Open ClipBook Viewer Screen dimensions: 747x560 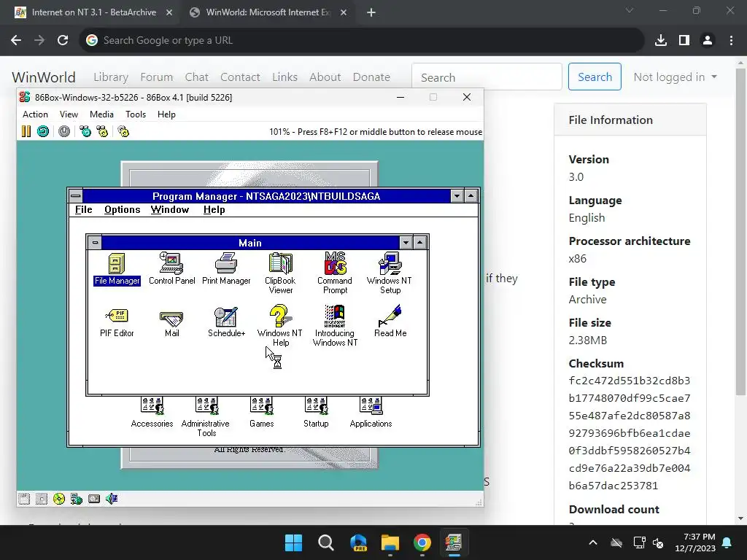tap(281, 273)
